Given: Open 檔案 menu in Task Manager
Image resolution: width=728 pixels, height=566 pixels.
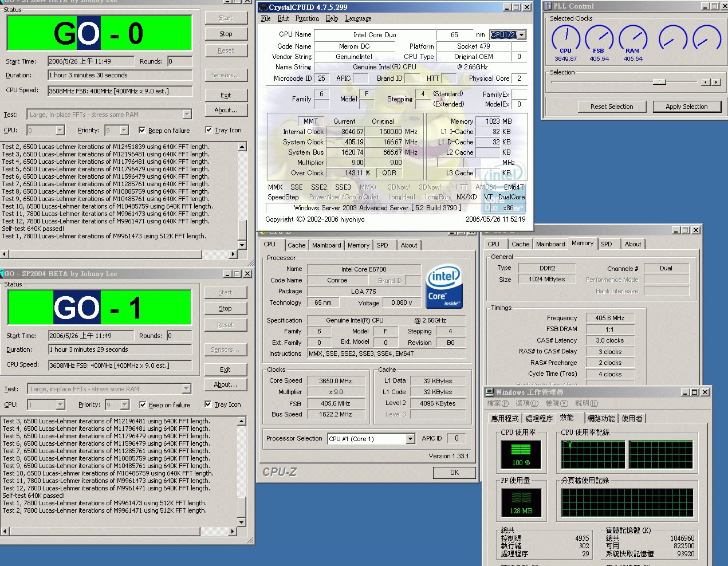Looking at the screenshot, I should [497, 404].
